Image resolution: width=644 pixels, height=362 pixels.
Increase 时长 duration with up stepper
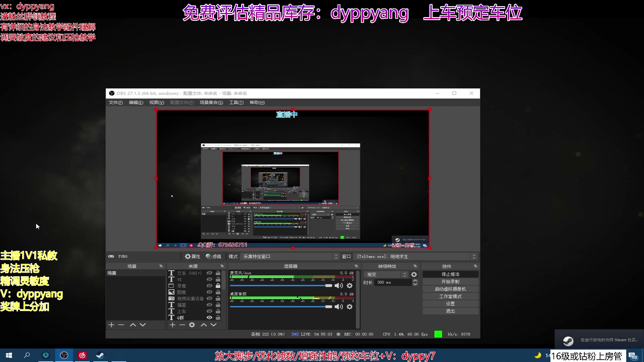[x=415, y=281]
